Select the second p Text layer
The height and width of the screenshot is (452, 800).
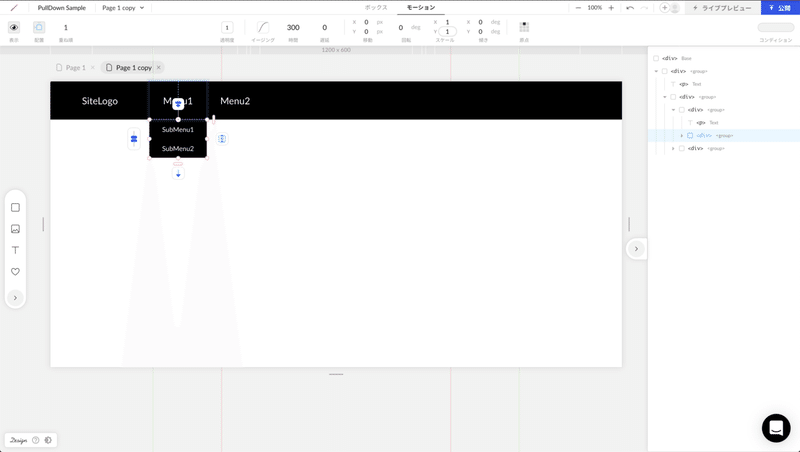[708, 122]
